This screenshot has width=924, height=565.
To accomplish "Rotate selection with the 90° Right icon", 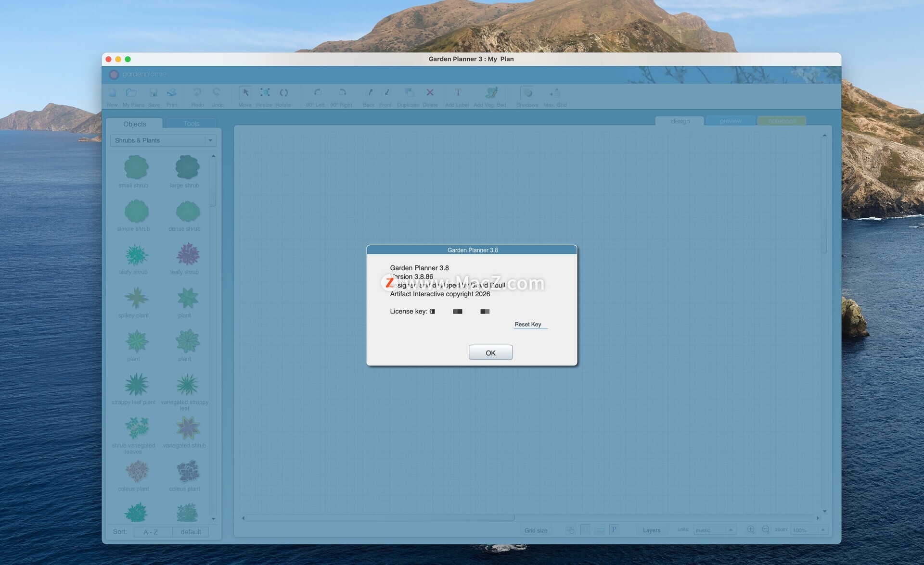I will (x=342, y=93).
